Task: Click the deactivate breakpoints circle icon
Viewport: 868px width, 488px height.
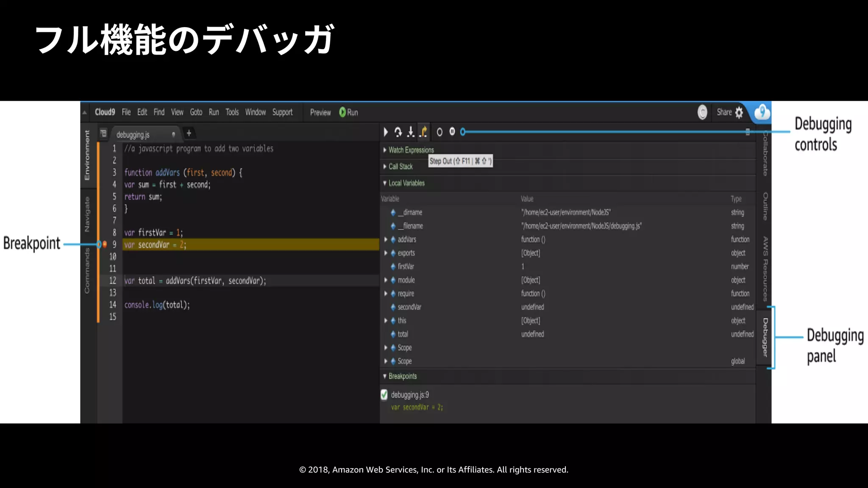Action: coord(440,132)
